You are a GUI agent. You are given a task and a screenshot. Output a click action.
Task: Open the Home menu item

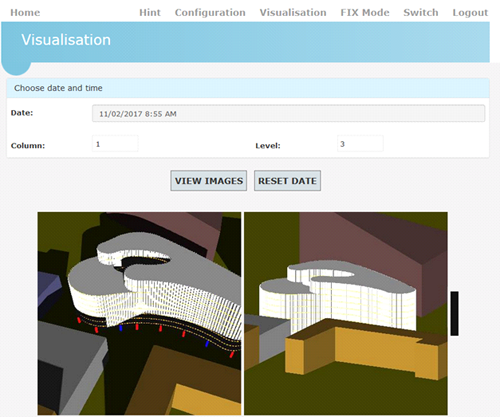(25, 13)
